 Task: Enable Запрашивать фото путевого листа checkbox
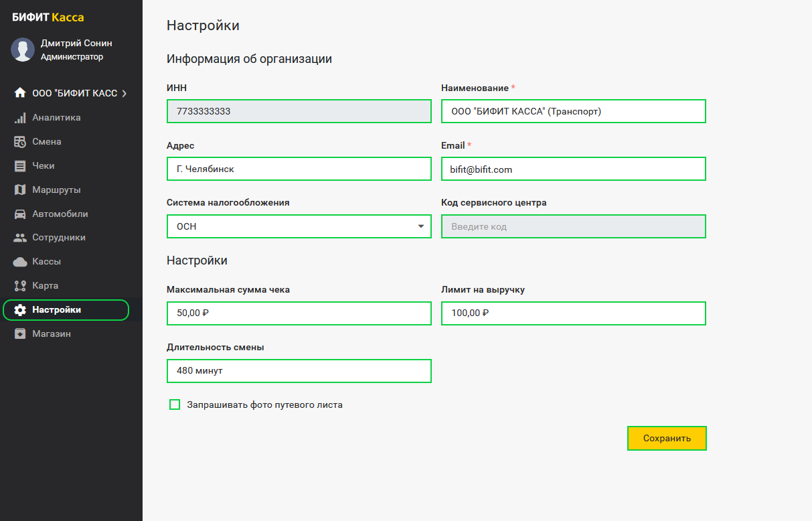click(175, 404)
